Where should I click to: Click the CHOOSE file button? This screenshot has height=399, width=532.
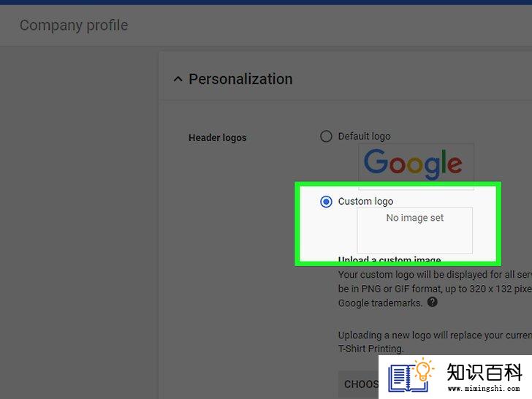359,384
